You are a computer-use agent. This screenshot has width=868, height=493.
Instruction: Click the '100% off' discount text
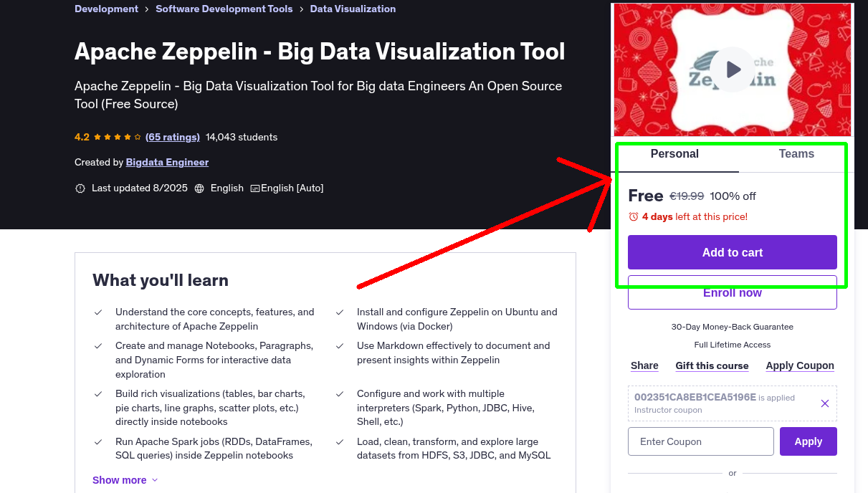point(733,196)
